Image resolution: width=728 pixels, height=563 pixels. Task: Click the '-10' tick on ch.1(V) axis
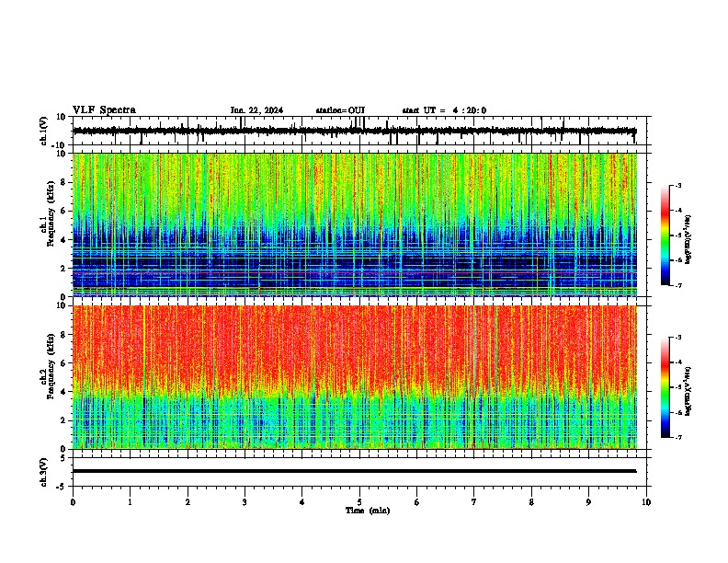coord(59,145)
